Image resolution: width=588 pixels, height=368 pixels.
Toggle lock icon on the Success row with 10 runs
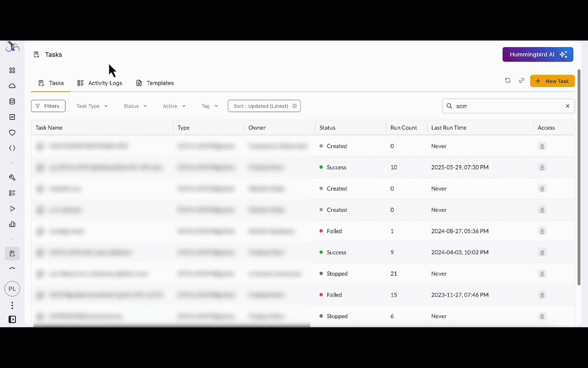[542, 167]
